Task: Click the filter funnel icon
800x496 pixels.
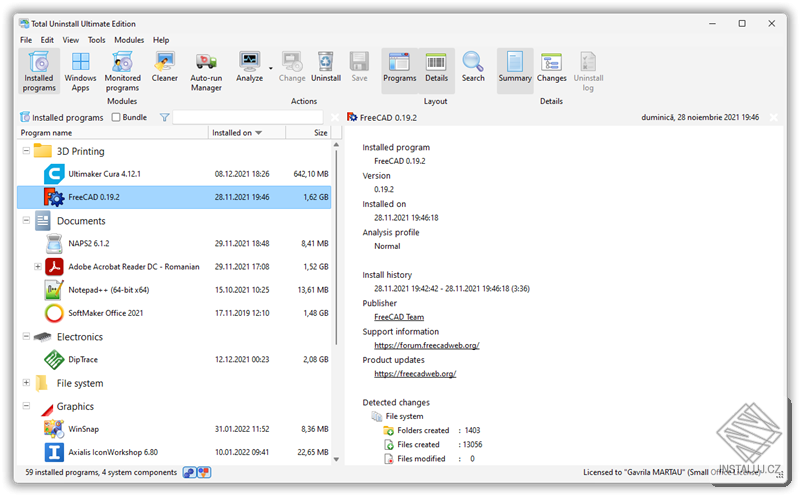Action: 164,117
